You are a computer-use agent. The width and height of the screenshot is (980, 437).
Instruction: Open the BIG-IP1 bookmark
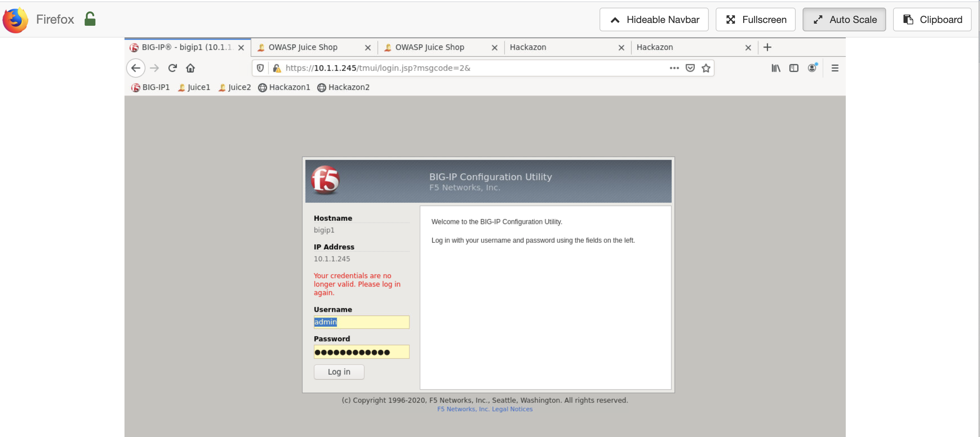tap(150, 87)
